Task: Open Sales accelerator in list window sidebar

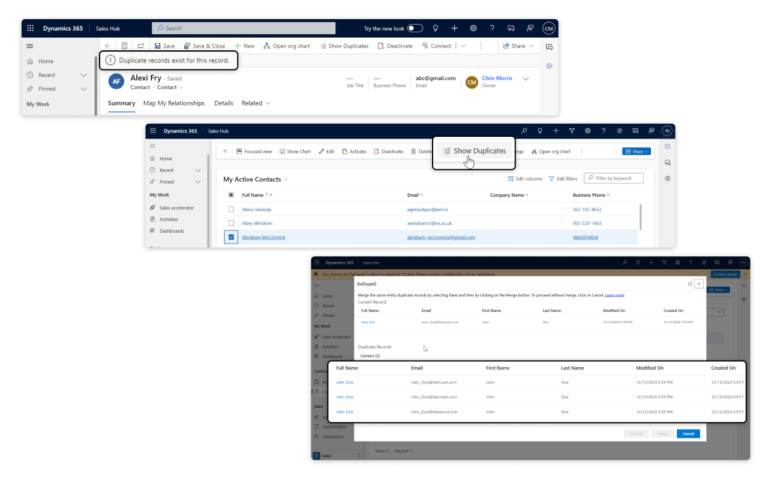Action: (172, 208)
